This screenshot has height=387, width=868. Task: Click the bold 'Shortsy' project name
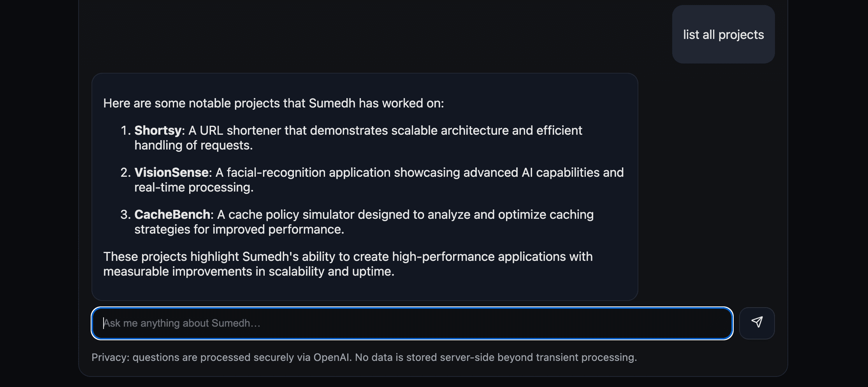pyautogui.click(x=158, y=130)
